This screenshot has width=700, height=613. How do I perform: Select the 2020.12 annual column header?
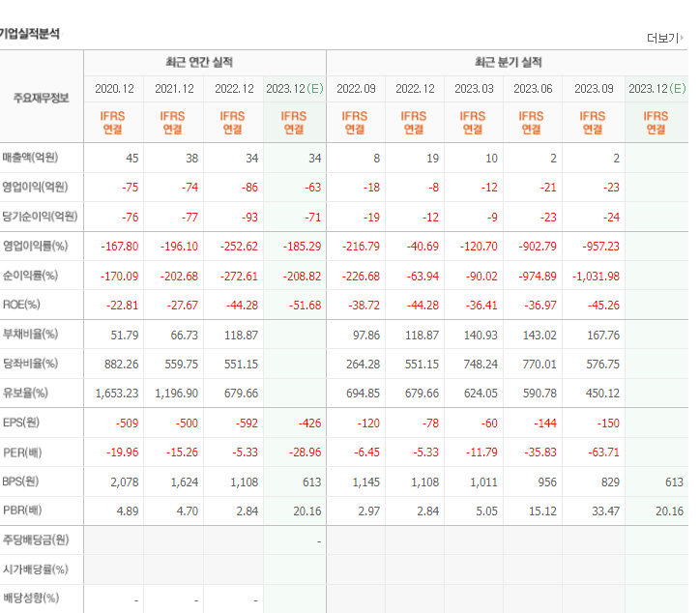coord(114,89)
